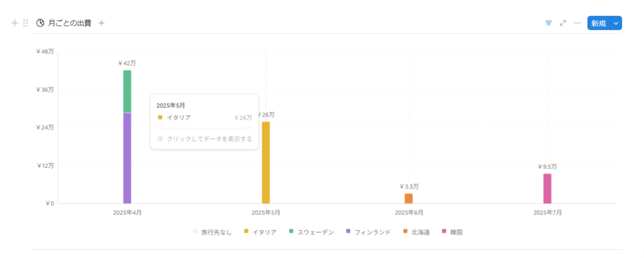Click the 新規 button
Image resolution: width=644 pixels, height=258 pixels.
(x=599, y=23)
